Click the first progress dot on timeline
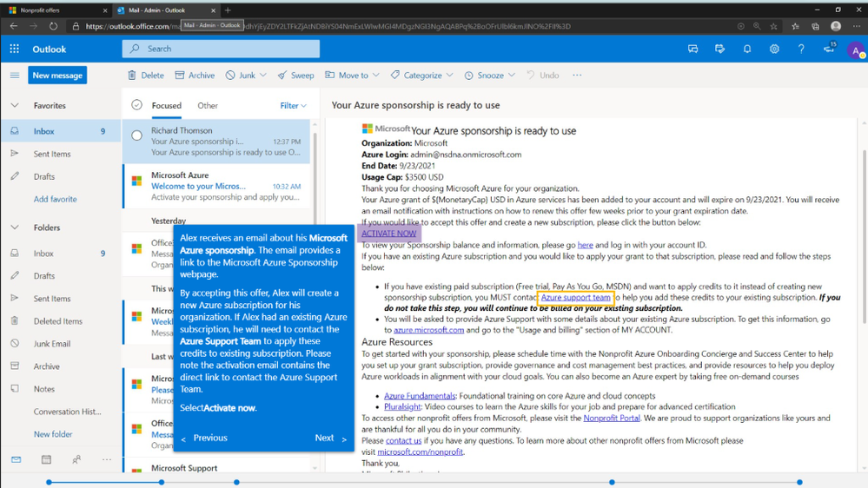The height and width of the screenshot is (488, 868). click(x=50, y=483)
